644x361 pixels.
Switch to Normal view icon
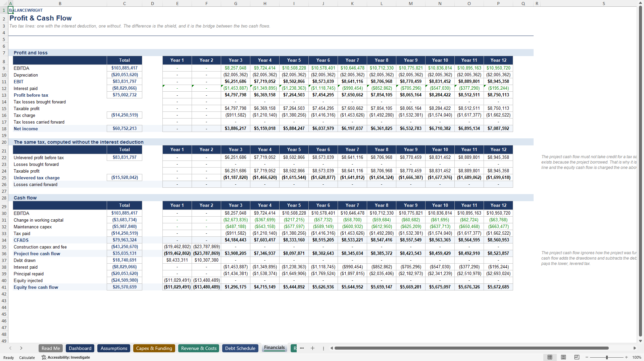pos(550,357)
